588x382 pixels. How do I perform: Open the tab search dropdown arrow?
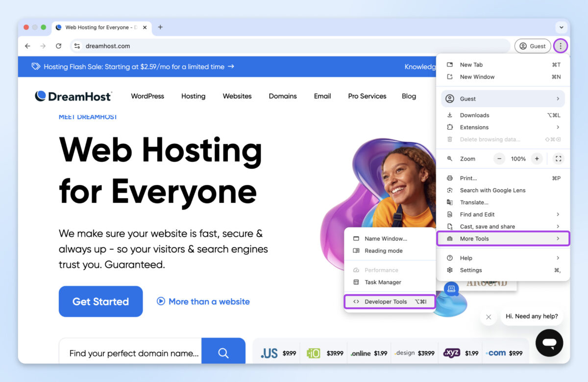(561, 27)
